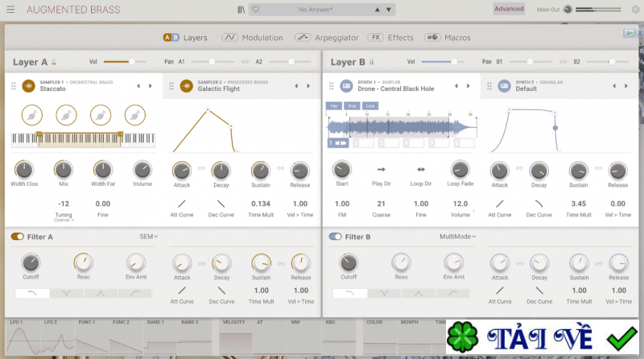Screen dimensions: 644x359
Task: Switch to the Layers tab
Action: click(185, 37)
